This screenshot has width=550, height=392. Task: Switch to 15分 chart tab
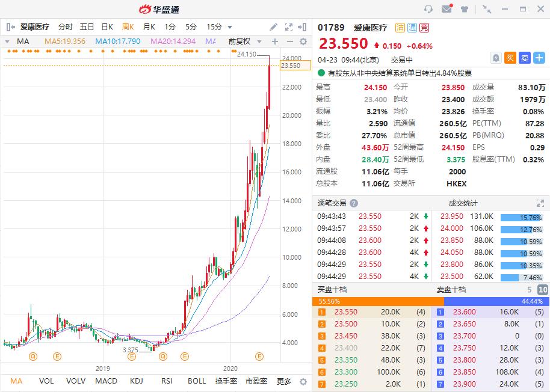coord(214,27)
